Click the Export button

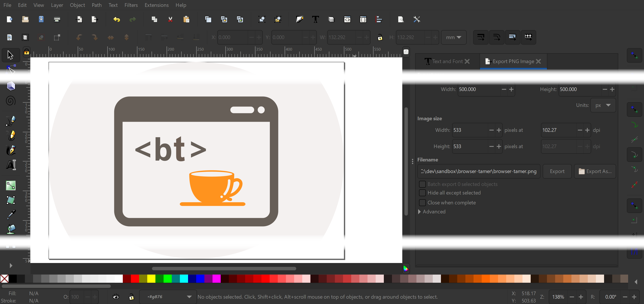point(557,171)
